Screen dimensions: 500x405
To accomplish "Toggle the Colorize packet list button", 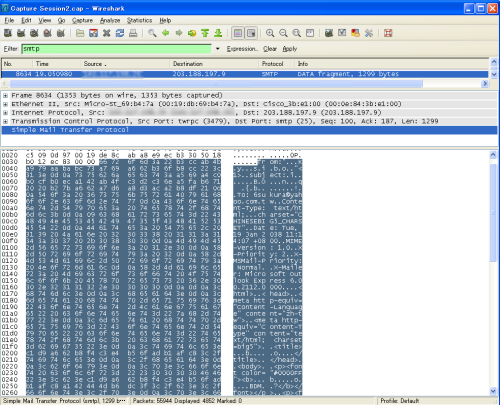I will [238, 33].
